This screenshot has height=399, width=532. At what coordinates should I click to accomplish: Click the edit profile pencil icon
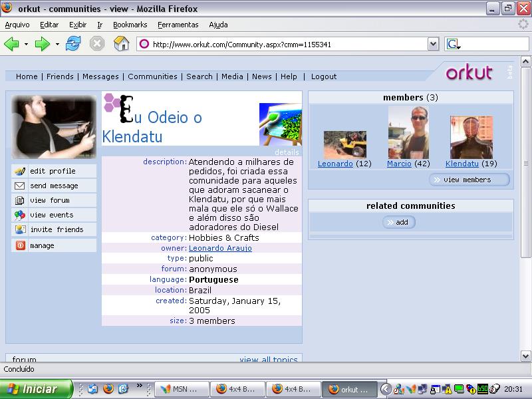tap(20, 172)
